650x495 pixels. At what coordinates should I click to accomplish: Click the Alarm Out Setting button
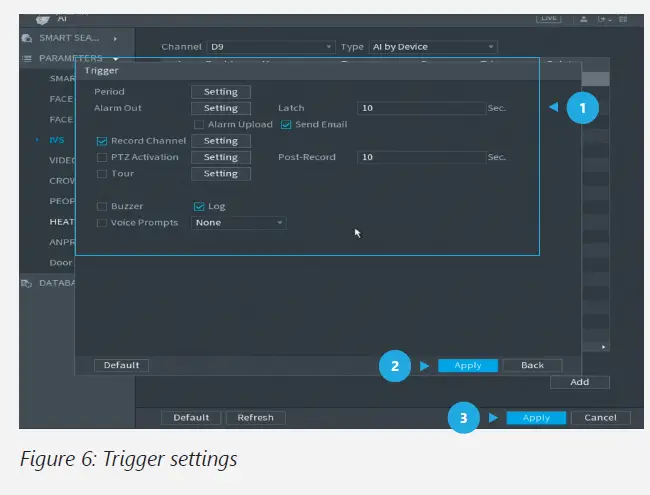(x=221, y=108)
